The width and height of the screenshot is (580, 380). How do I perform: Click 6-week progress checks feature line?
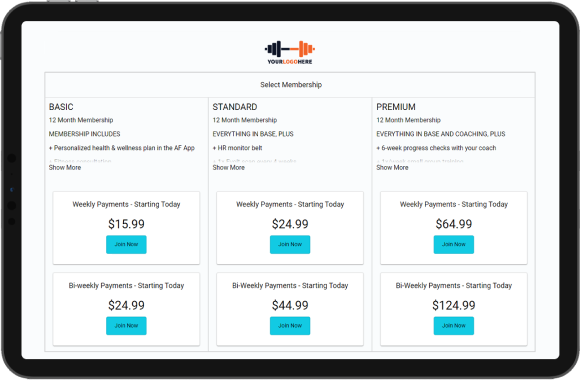[x=436, y=148]
